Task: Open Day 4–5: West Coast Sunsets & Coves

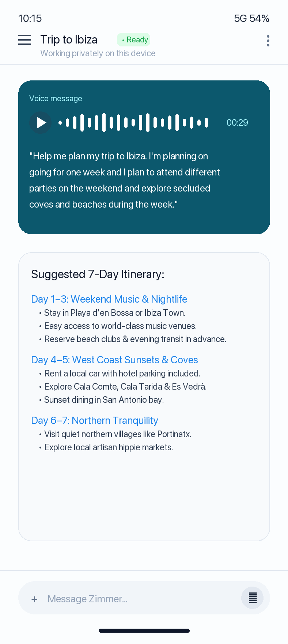Action: click(x=114, y=360)
